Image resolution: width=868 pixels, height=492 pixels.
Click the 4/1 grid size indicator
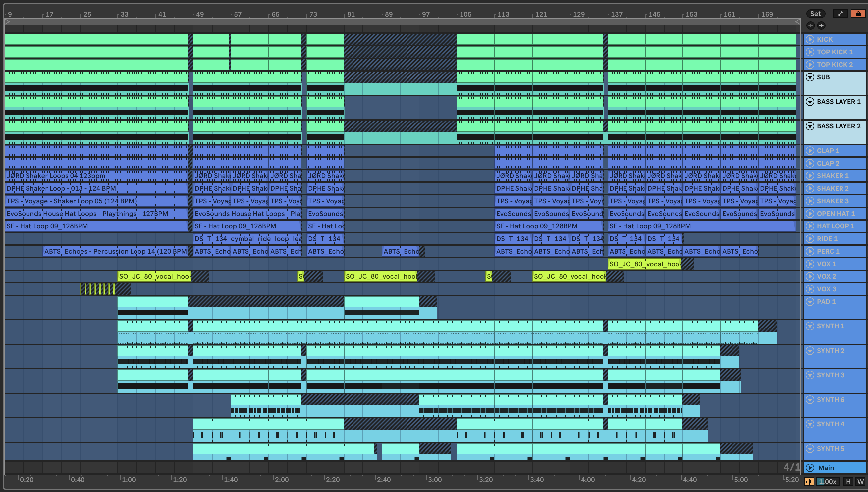click(x=791, y=467)
